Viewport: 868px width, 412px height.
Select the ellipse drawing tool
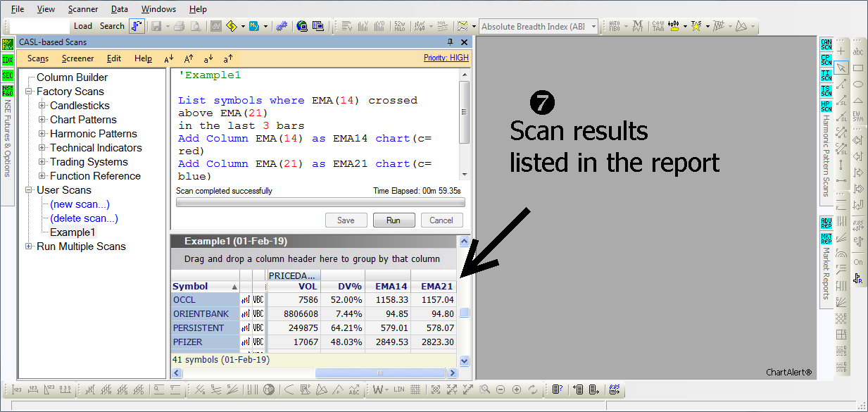coord(858,84)
